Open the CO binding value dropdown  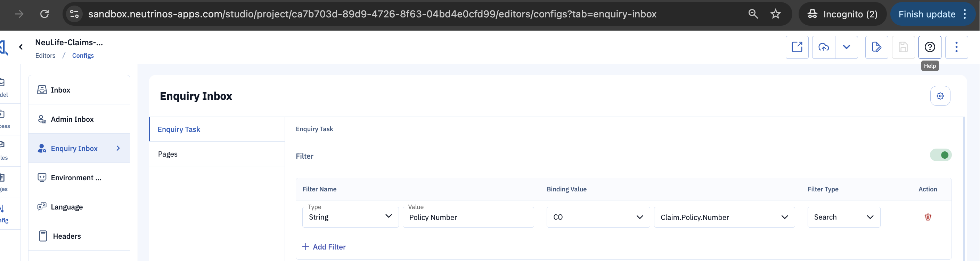click(598, 217)
